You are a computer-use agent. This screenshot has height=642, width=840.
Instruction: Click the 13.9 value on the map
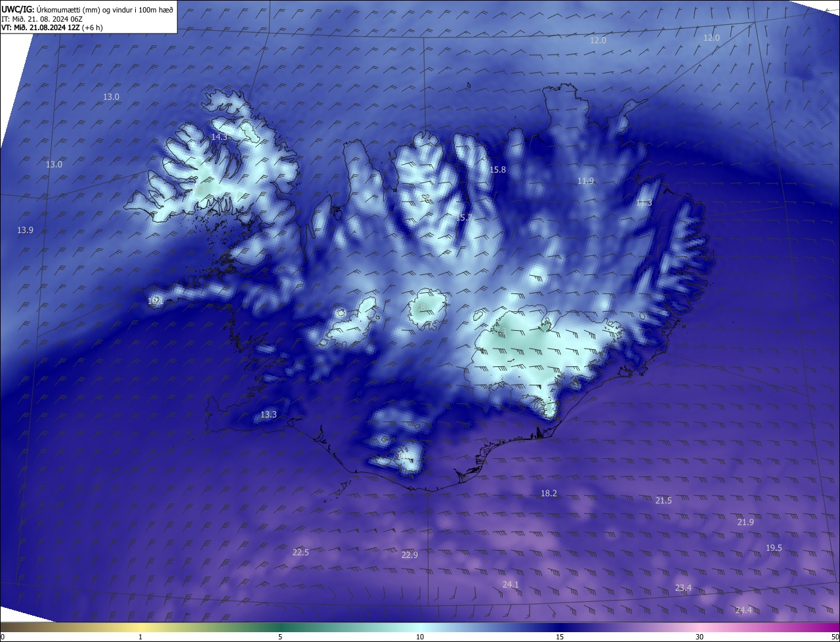pyautogui.click(x=25, y=230)
